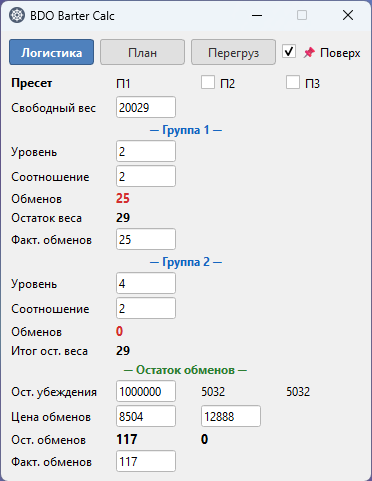Uncheck the Поверх always-on-top checkbox
Screen dimensions: 372x481
[289, 52]
